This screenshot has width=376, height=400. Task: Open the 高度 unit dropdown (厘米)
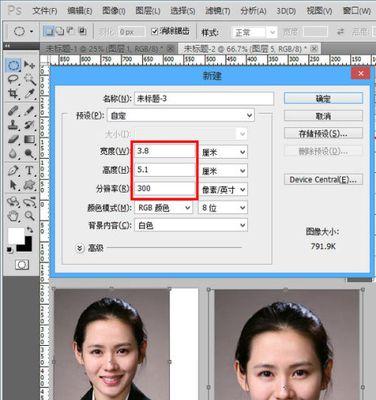tap(223, 171)
